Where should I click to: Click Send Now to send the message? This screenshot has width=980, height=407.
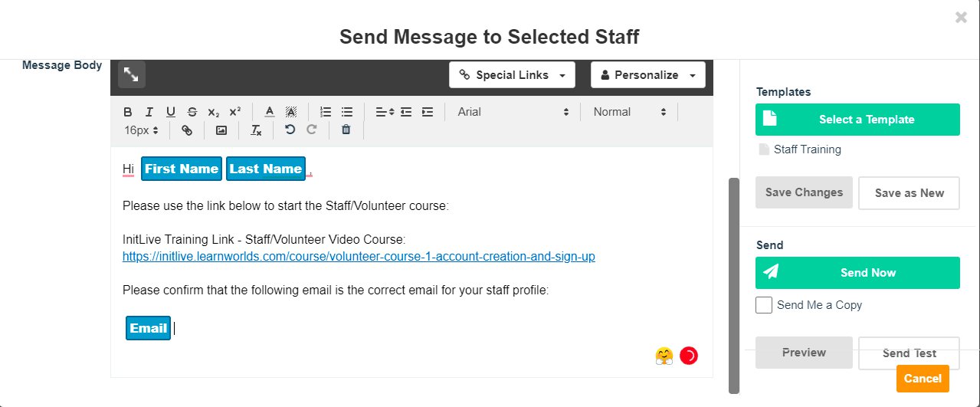[857, 273]
